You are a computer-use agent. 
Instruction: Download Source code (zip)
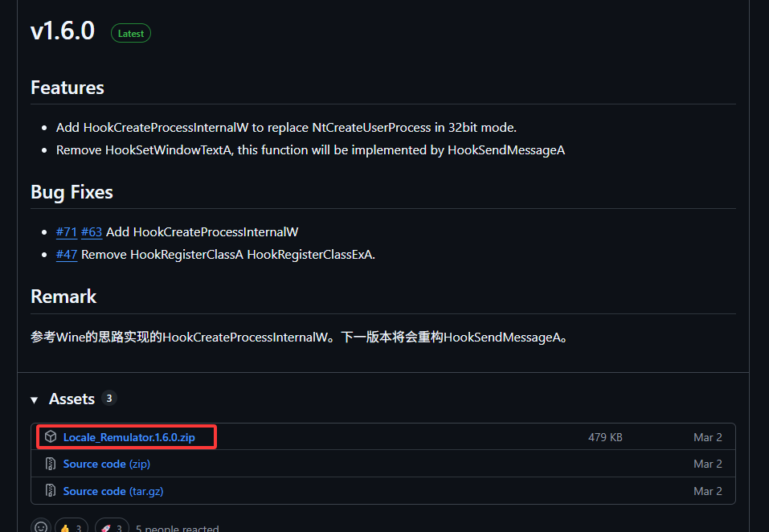[x=105, y=464]
